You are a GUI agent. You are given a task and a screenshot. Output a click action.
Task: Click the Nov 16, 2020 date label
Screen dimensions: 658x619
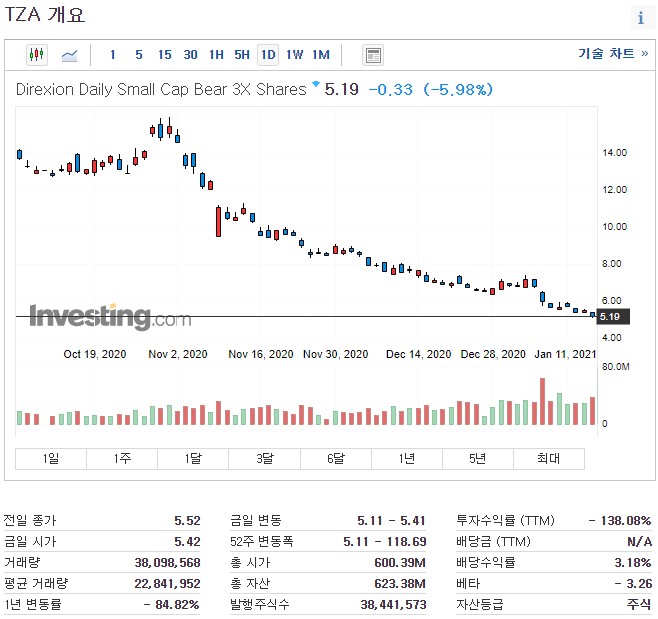pos(261,354)
